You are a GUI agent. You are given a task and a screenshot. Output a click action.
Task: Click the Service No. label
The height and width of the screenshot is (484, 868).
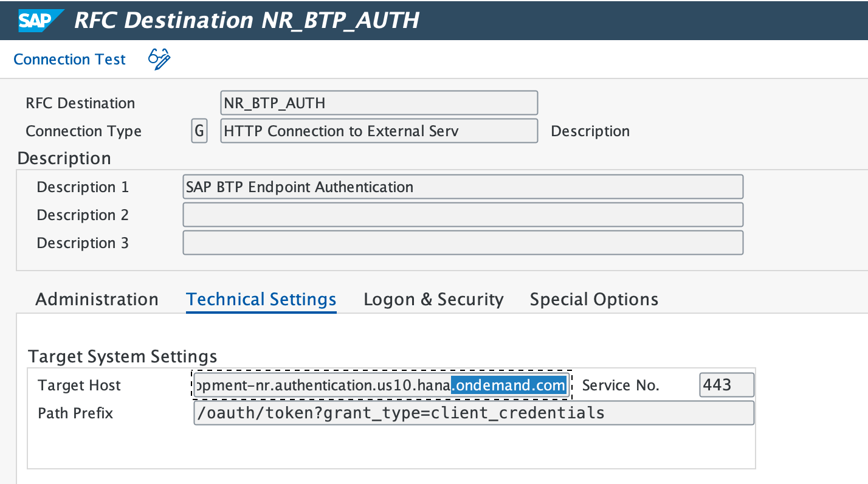620,385
